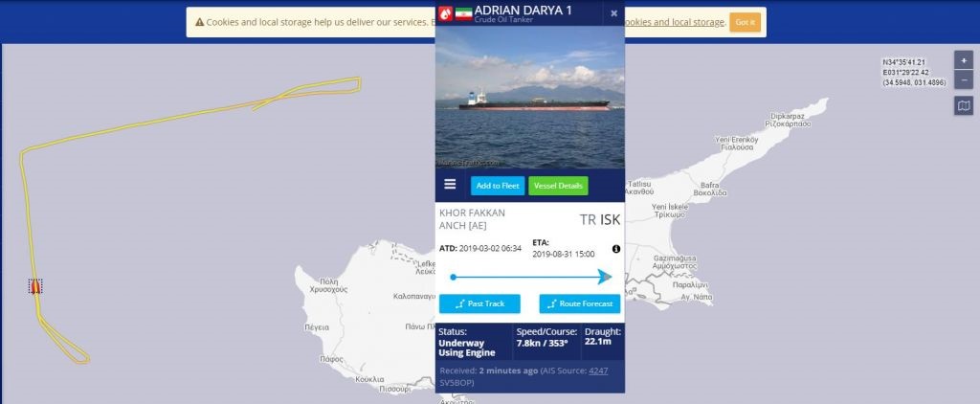The height and width of the screenshot is (404, 980).
Task: Click the vessel photo thumbnail
Action: (x=530, y=98)
